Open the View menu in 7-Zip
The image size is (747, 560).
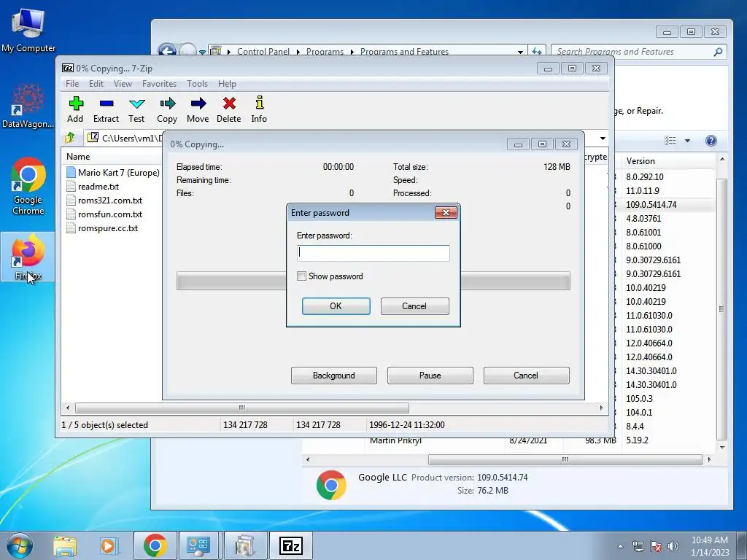[x=123, y=84]
